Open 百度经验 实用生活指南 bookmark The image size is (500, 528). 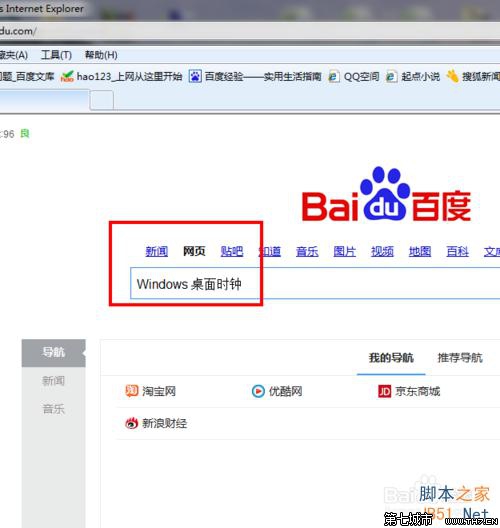(263, 77)
